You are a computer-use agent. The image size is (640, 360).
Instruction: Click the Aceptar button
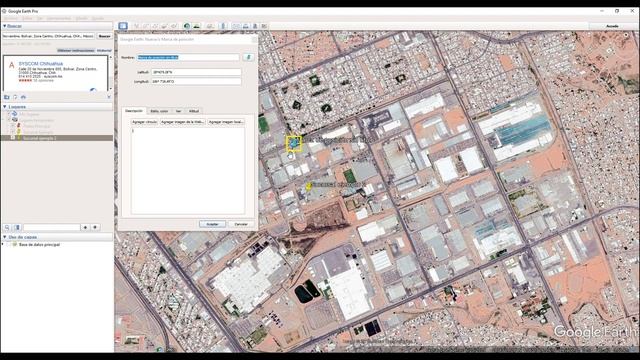[x=212, y=224]
